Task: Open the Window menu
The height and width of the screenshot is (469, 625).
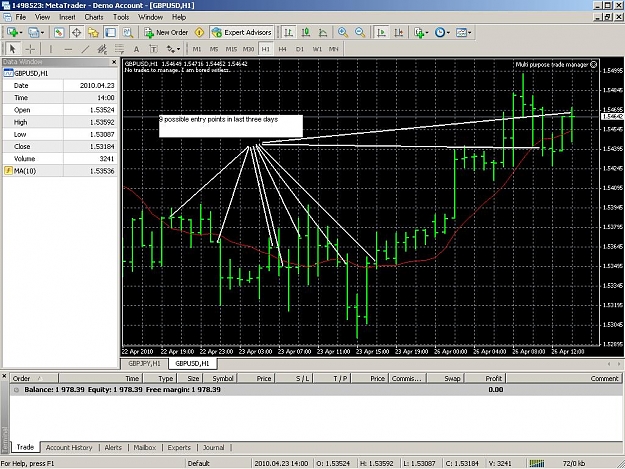Action: (150, 17)
